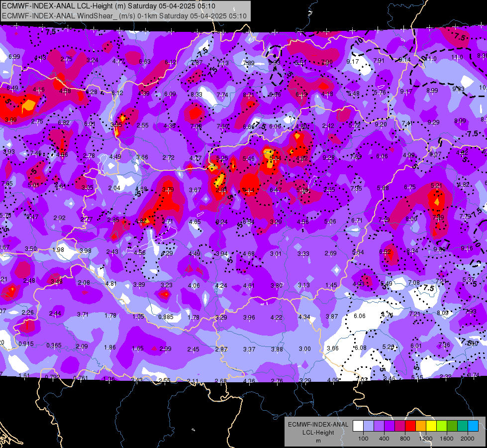Viewport: 487px width, 448px height.
Task: Click the wind shear value 3.33
Action: (x=303, y=254)
